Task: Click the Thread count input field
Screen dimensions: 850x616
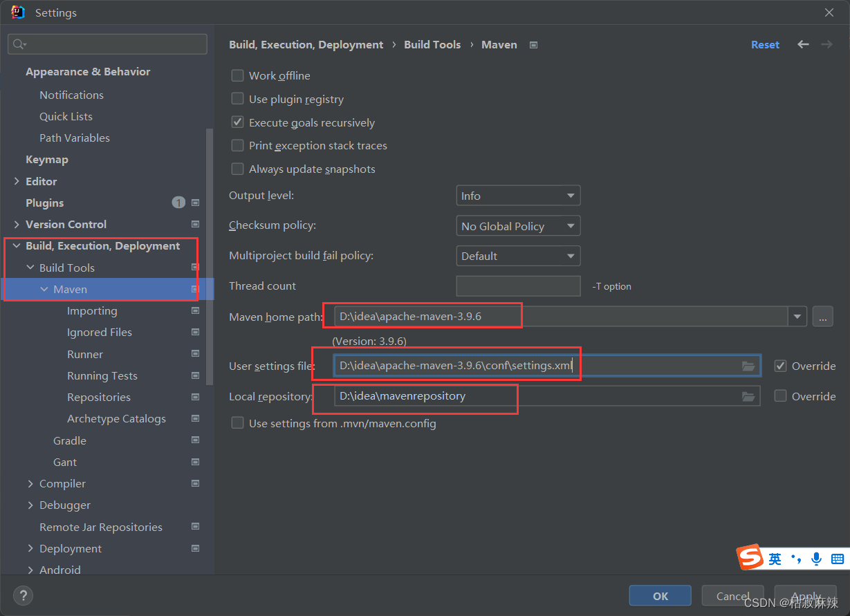Action: (518, 286)
